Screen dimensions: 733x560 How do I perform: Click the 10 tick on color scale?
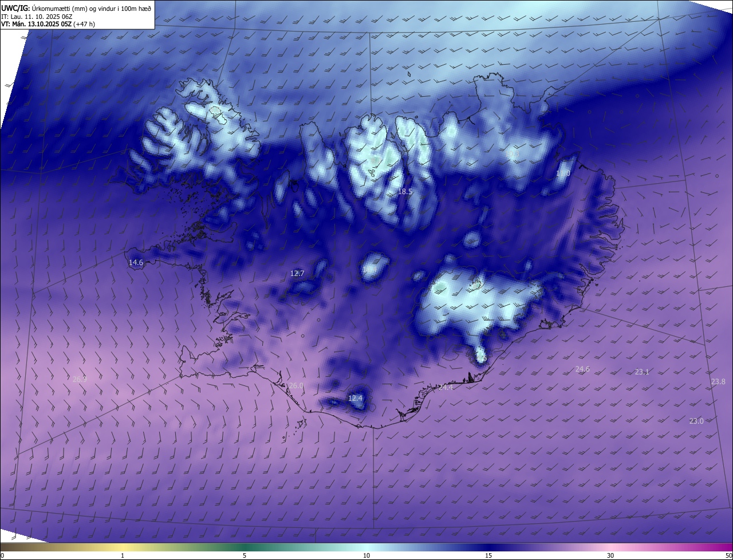[x=366, y=555]
